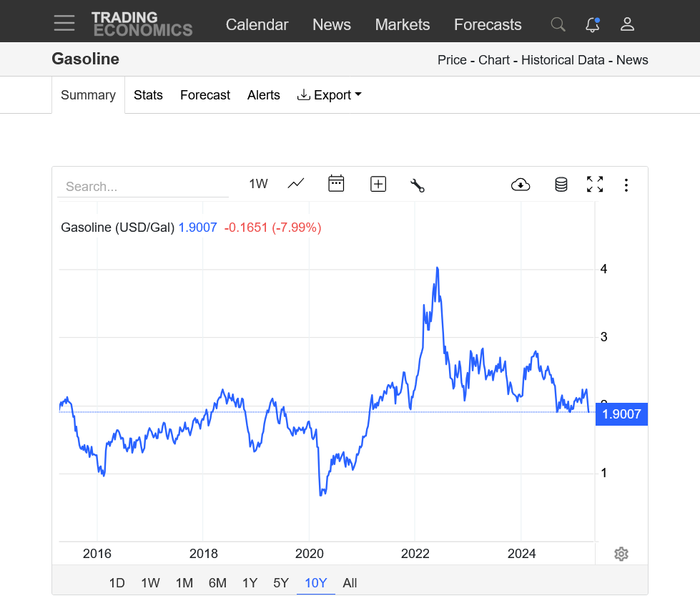
Task: Change chart type with line icon
Action: click(x=296, y=184)
